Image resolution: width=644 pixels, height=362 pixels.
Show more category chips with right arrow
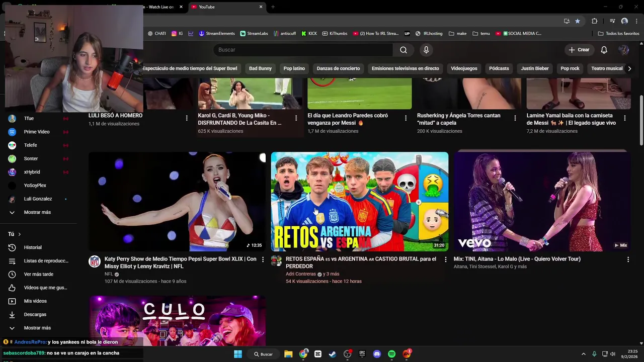629,68
